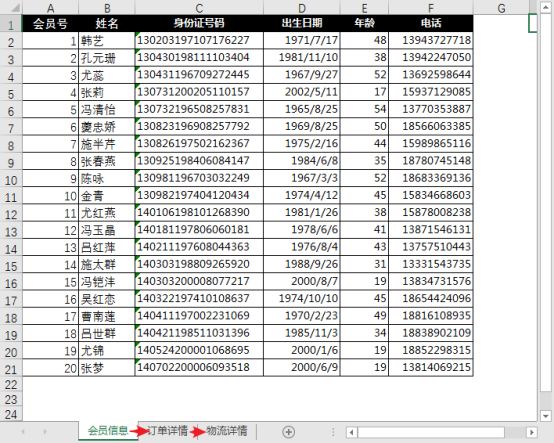This screenshot has height=443, width=554.
Task: Select column C header
Action: point(199,7)
